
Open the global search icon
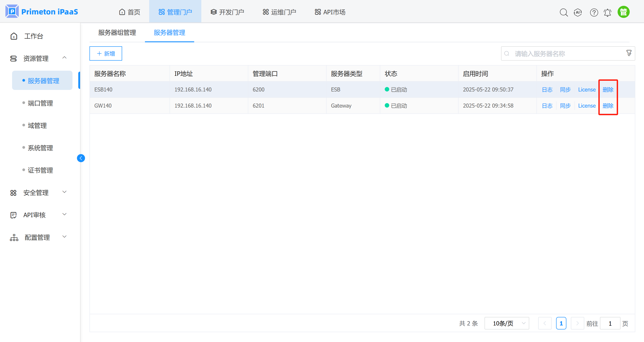(564, 12)
